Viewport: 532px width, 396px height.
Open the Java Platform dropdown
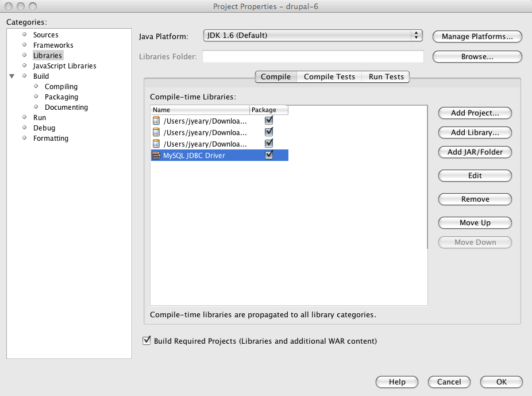[x=313, y=36]
